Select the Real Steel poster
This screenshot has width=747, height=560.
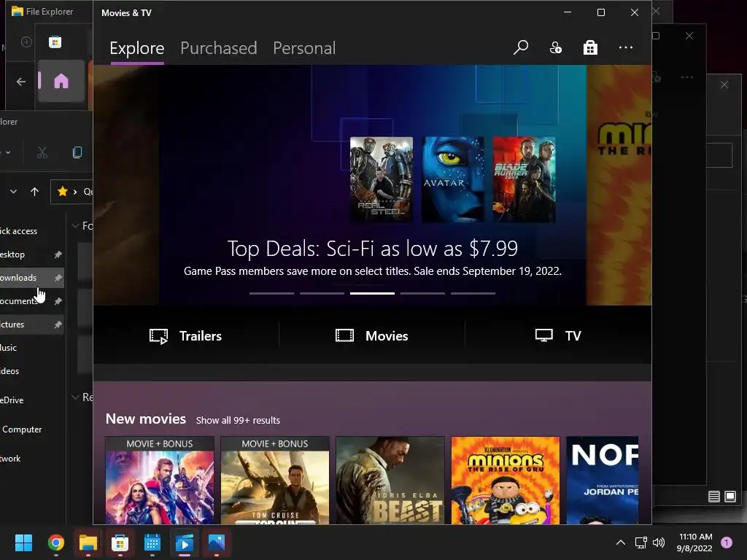click(x=382, y=179)
